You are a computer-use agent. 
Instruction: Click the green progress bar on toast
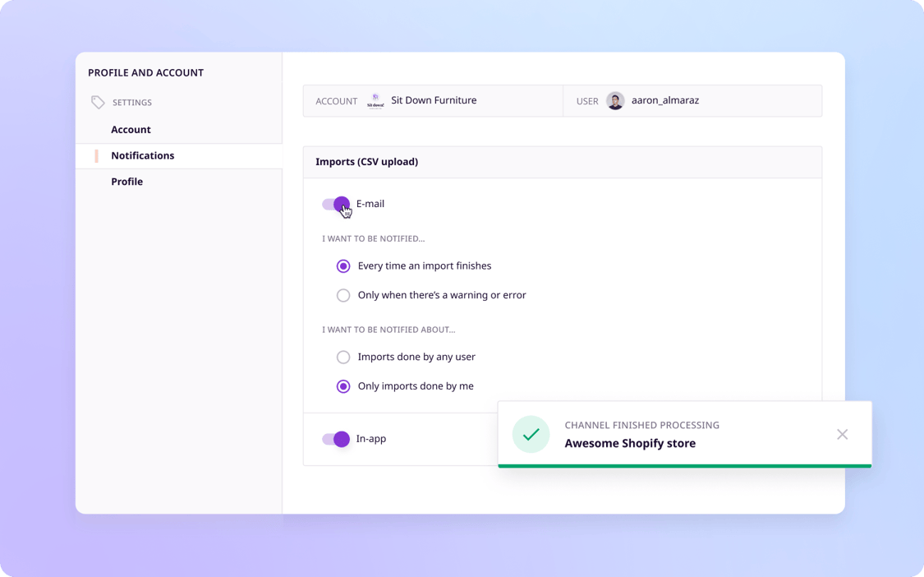[x=684, y=466]
